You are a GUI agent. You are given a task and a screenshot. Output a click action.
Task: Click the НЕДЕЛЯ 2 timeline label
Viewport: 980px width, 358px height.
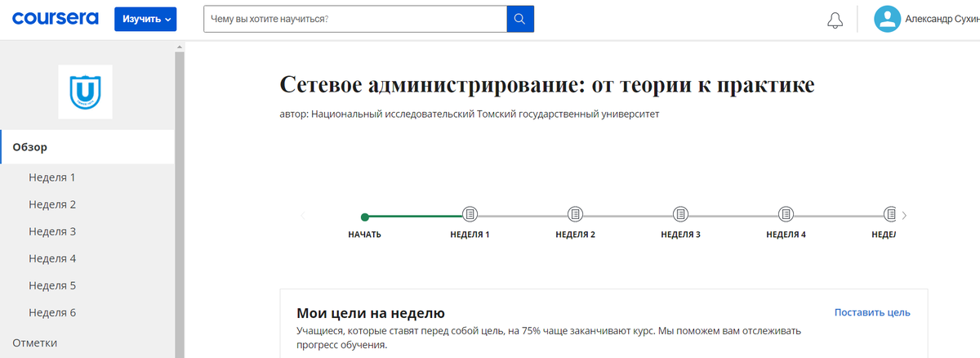pyautogui.click(x=575, y=235)
